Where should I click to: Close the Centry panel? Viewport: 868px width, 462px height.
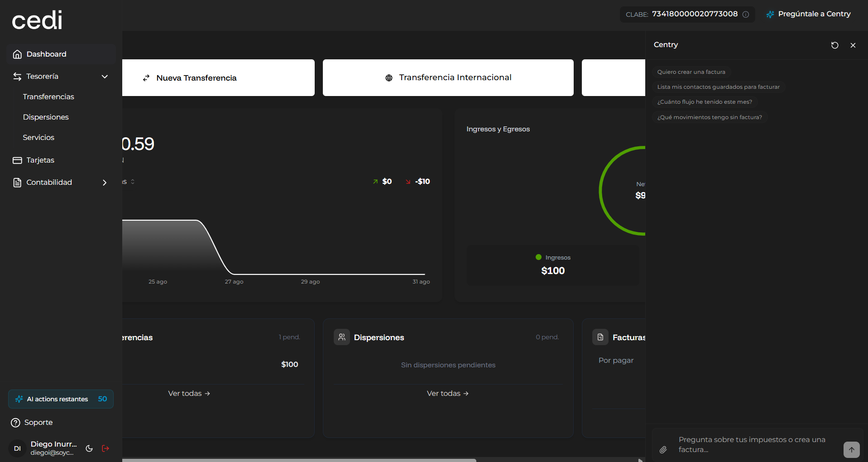853,45
